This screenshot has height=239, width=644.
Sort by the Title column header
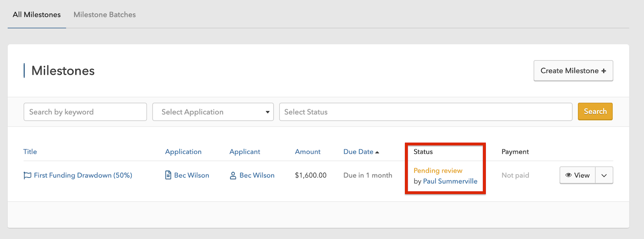[30, 152]
